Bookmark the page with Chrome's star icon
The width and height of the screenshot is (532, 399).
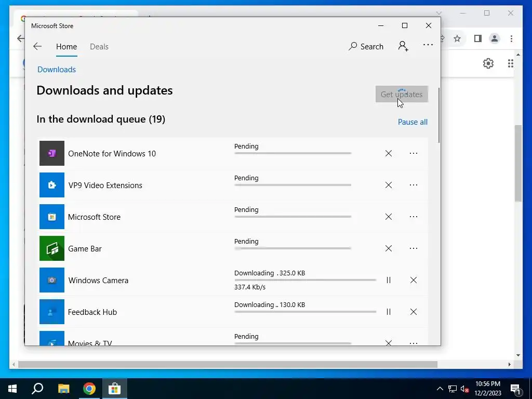tap(457, 38)
